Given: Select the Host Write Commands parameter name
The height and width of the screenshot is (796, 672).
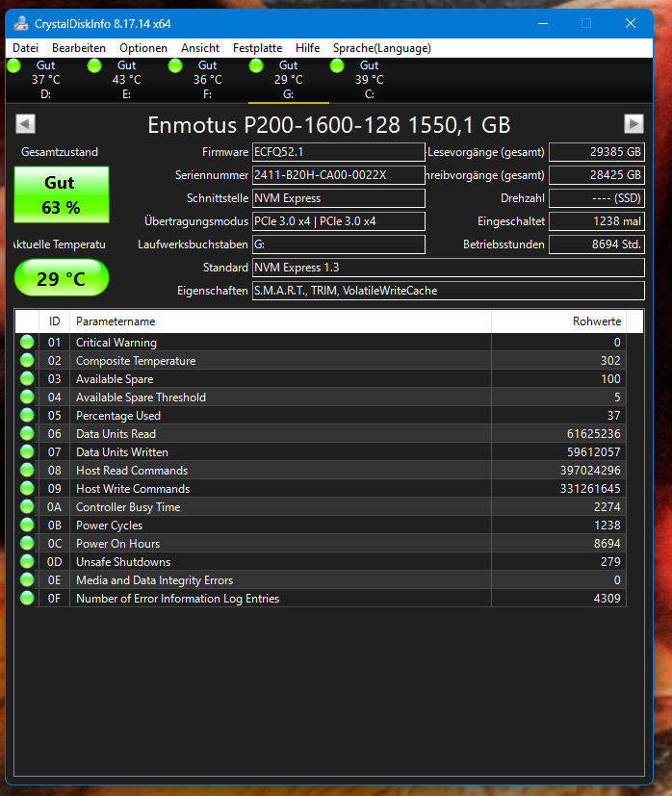Looking at the screenshot, I should coord(133,488).
